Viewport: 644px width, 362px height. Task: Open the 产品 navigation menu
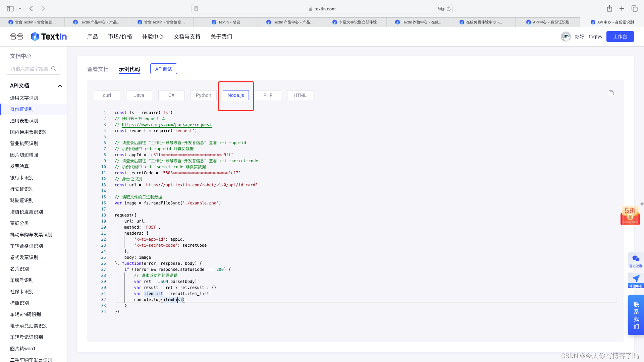(x=92, y=37)
